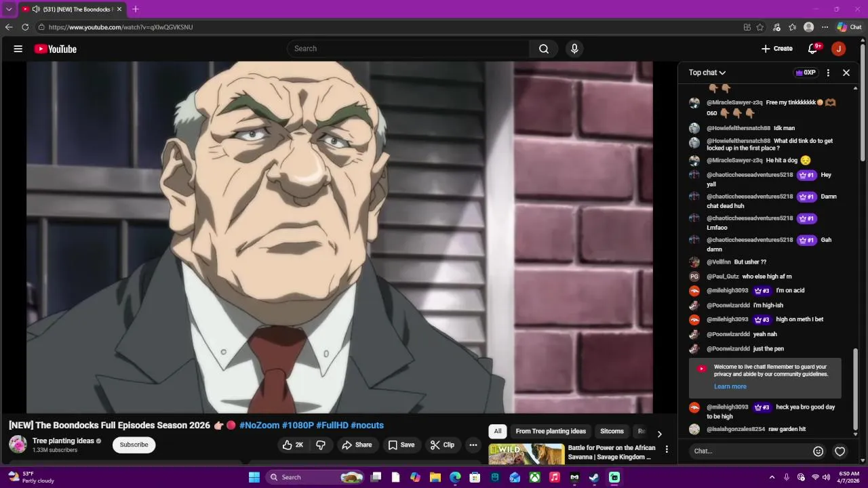Click @isaiahgonzales8254 'raw garden hit' message
868x488 pixels.
point(756,429)
